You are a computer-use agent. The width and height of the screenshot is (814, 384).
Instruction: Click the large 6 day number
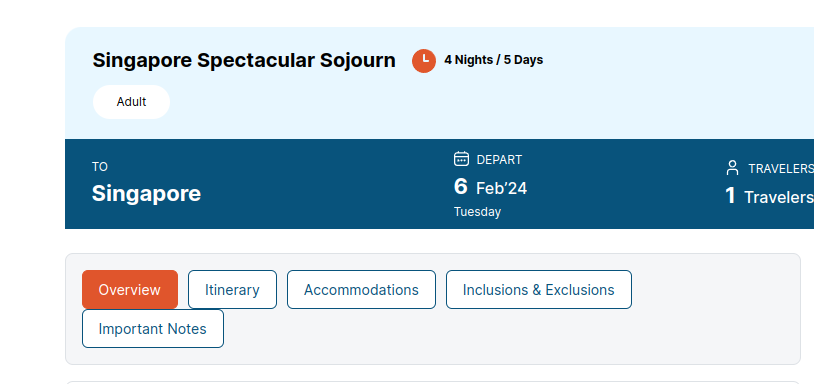(460, 187)
